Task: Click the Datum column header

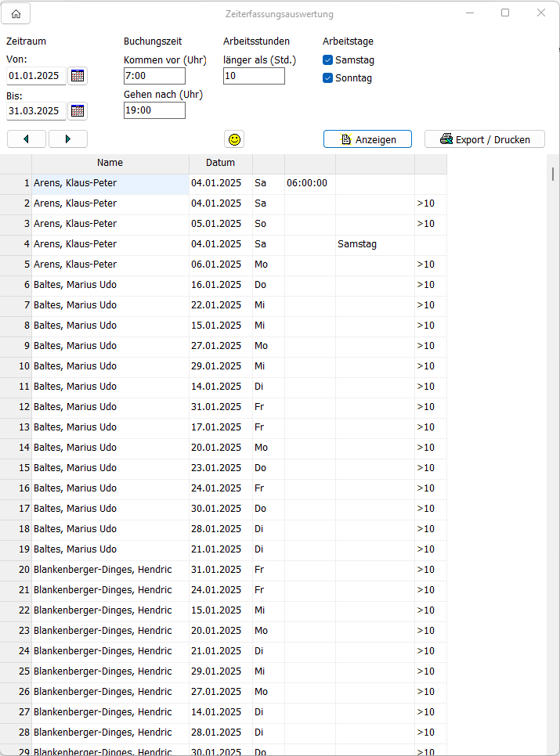Action: coord(220,163)
